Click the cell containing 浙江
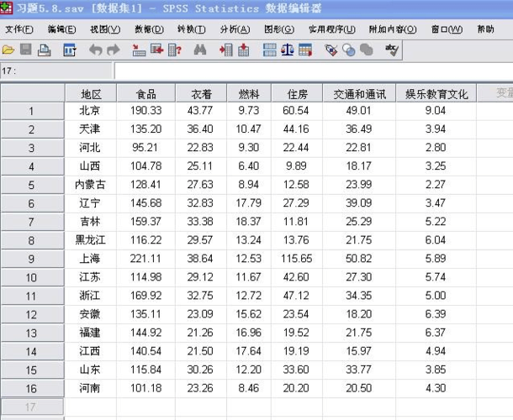Screen dimensions: 513x420 pos(91,296)
